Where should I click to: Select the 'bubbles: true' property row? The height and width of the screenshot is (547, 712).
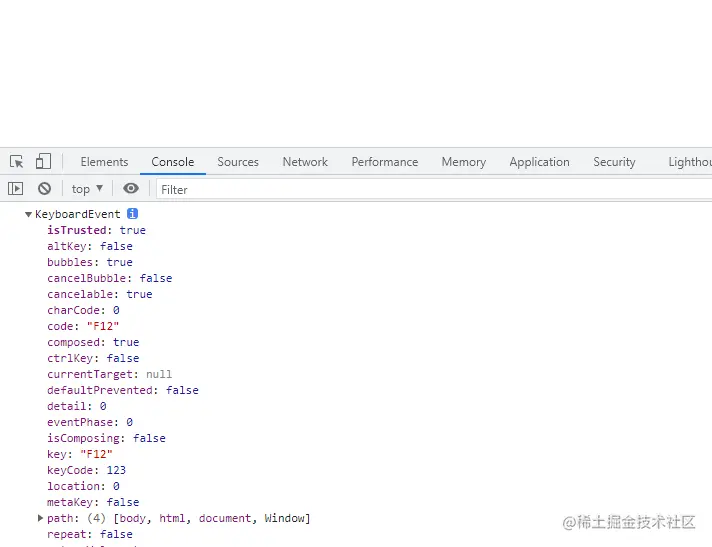point(90,262)
